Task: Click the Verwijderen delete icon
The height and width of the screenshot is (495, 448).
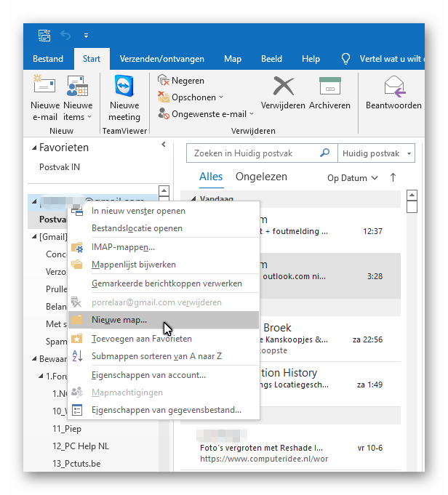Action: coord(283,87)
